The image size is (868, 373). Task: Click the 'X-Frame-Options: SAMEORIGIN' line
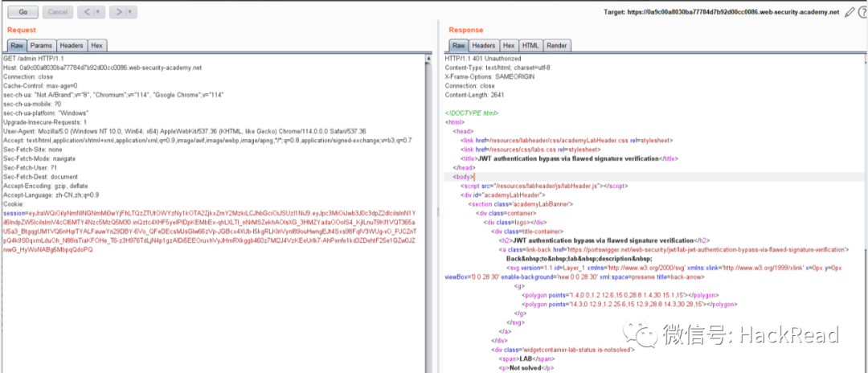tap(492, 76)
